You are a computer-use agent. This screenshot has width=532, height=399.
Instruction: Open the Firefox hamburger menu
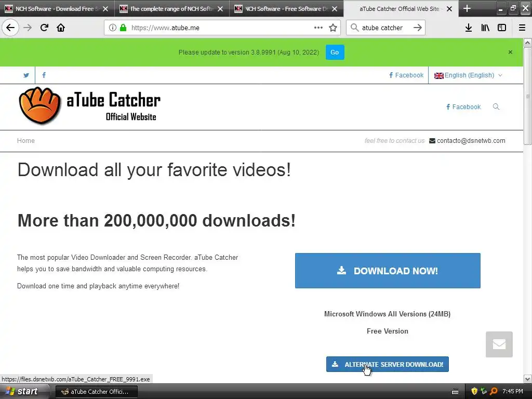click(522, 28)
